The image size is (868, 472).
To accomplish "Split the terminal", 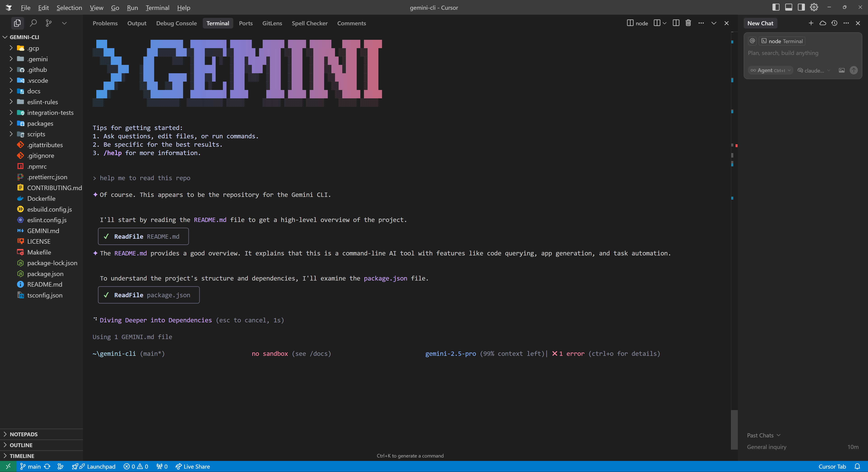I will pos(676,23).
